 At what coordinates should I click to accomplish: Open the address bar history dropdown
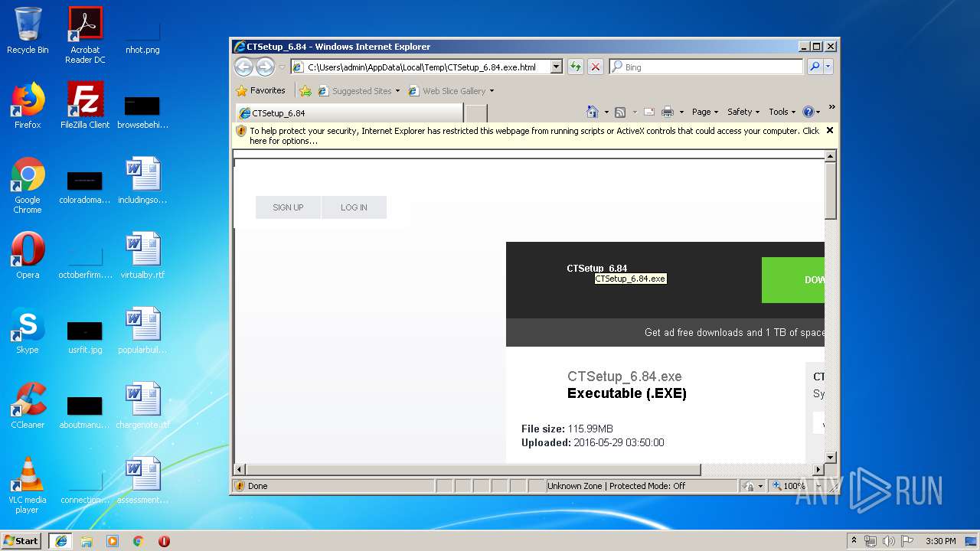[x=557, y=67]
